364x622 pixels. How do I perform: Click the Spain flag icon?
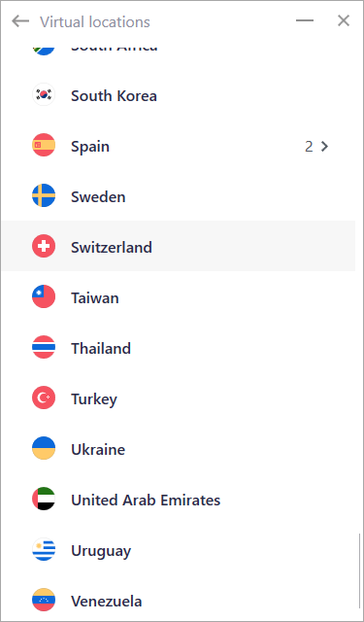coord(44,145)
